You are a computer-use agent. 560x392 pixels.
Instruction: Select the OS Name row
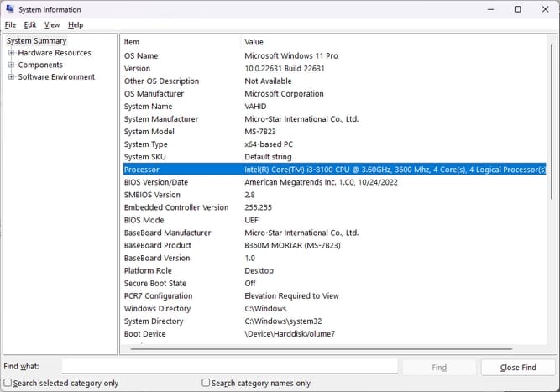(334, 55)
